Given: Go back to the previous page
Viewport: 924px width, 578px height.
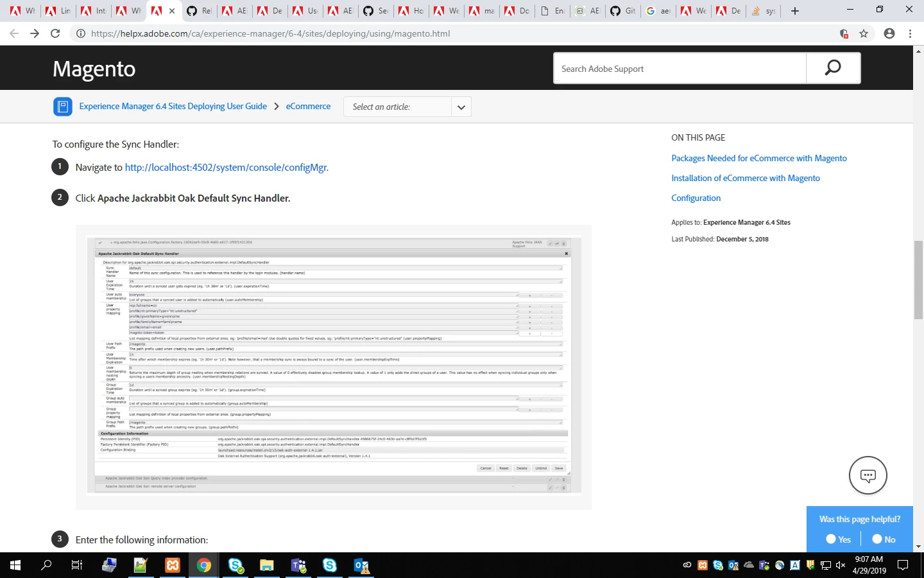Looking at the screenshot, I should point(14,33).
